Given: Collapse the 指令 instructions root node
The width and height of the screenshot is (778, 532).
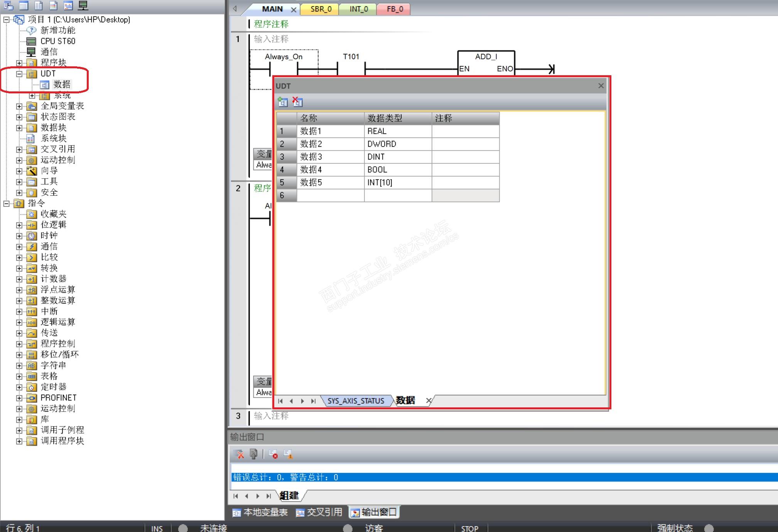Looking at the screenshot, I should tap(7, 203).
